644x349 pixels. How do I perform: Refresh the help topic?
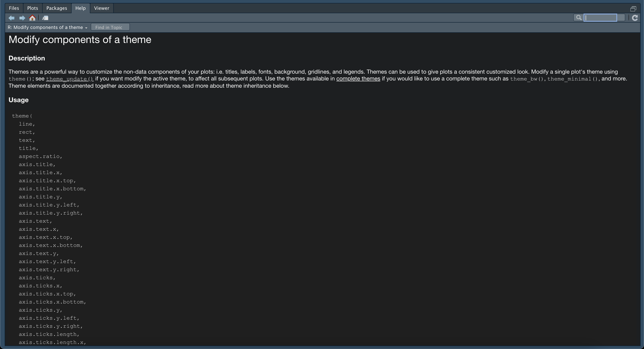click(x=635, y=18)
